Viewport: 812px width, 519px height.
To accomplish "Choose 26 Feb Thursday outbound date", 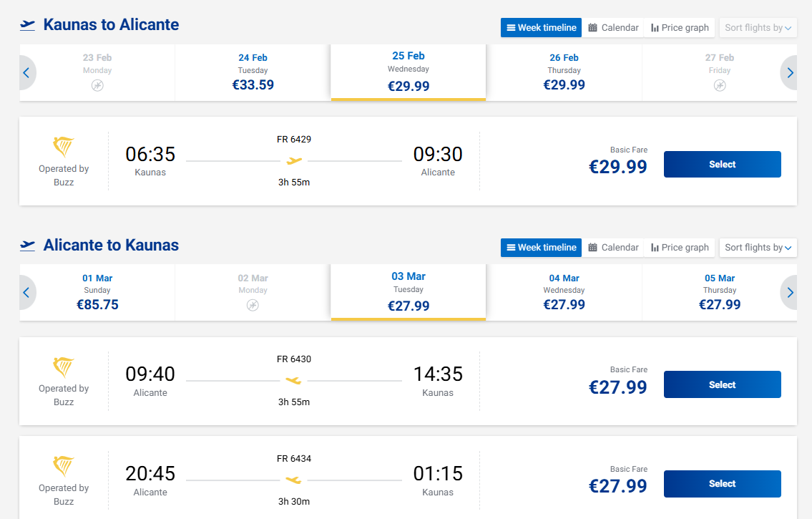I will pos(564,72).
